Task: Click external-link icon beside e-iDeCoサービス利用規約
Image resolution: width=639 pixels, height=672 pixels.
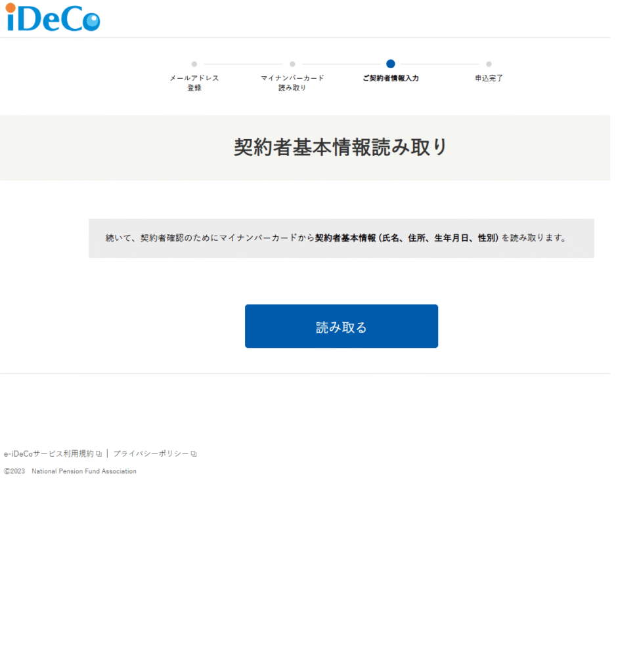Action: click(x=99, y=454)
